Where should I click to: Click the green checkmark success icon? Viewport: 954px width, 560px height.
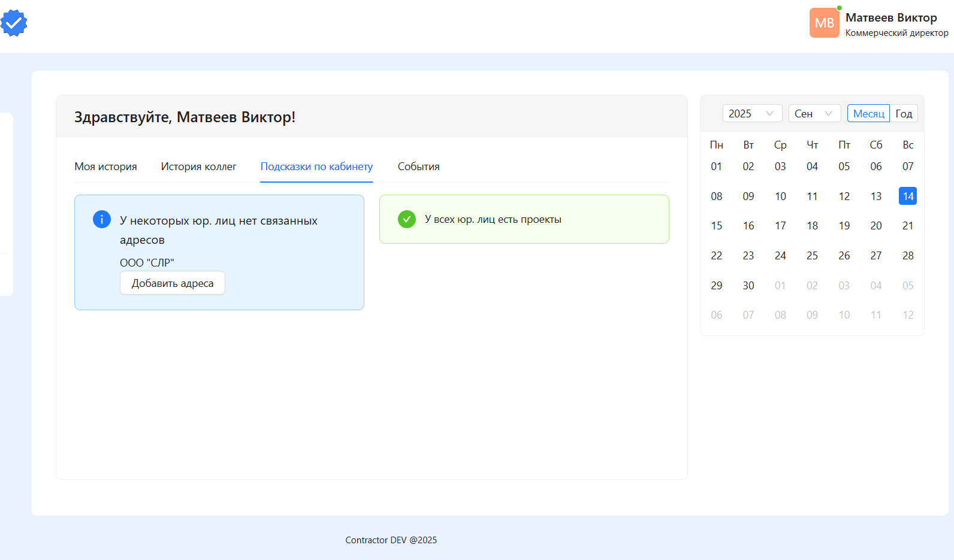pos(407,219)
